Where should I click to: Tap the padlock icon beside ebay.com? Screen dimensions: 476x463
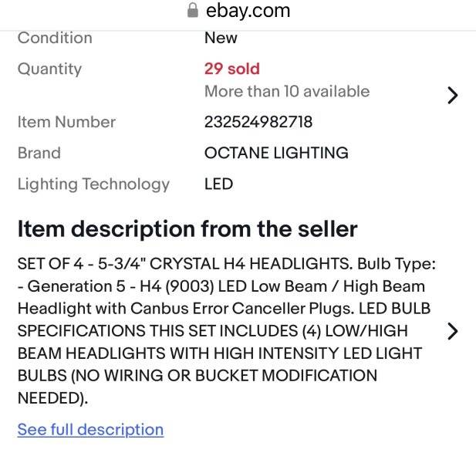[193, 10]
